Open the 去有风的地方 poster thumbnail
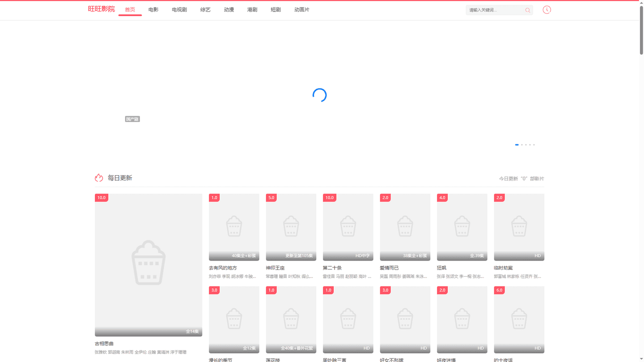 234,227
